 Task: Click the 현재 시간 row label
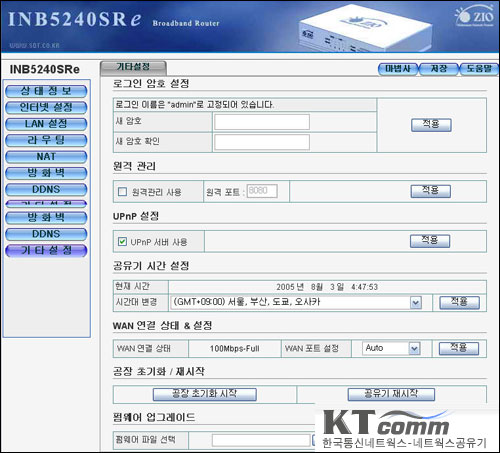click(x=132, y=286)
